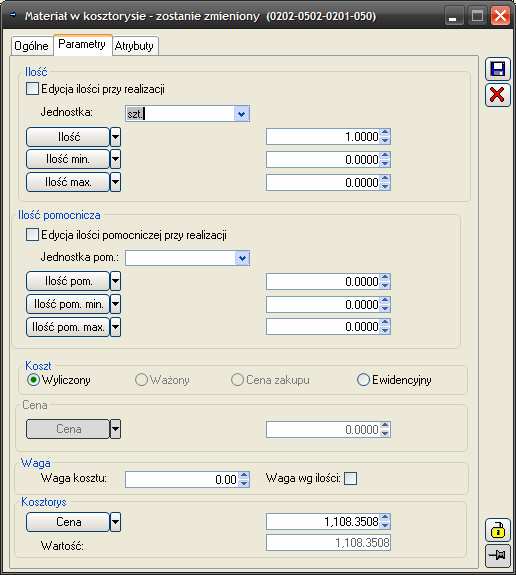This screenshot has width=516, height=575.
Task: Switch to the Atrybuty tab
Action: coord(134,46)
